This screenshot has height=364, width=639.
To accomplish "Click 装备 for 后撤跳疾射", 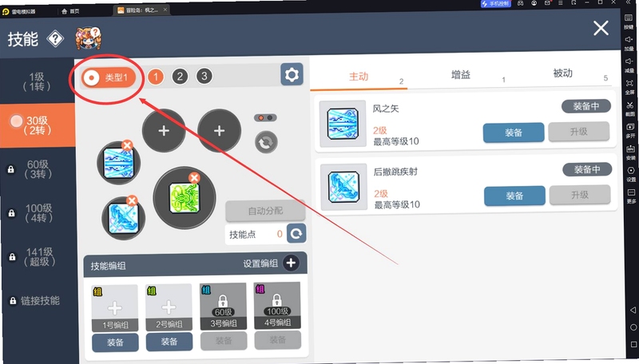I will pyautogui.click(x=514, y=196).
